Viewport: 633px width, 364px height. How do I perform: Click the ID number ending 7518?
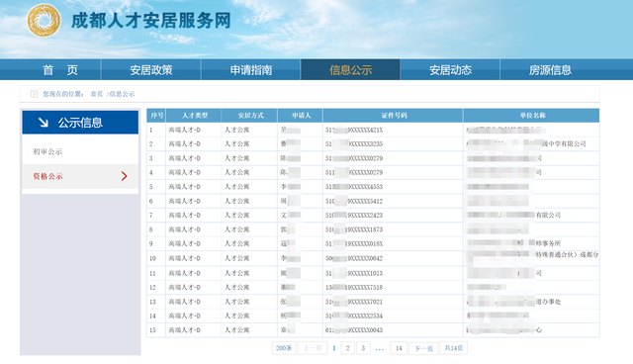pyautogui.click(x=354, y=287)
